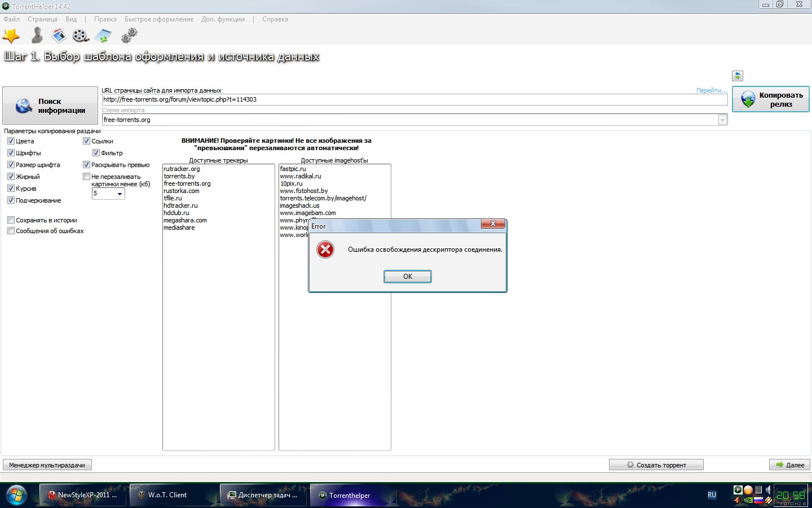Click the safely-remove-hardware plug tray icon
Viewport: 812px width, 508px height.
[768, 500]
